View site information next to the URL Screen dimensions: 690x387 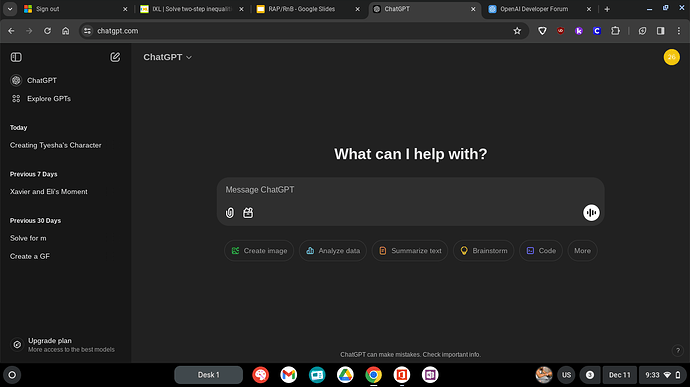click(x=87, y=31)
